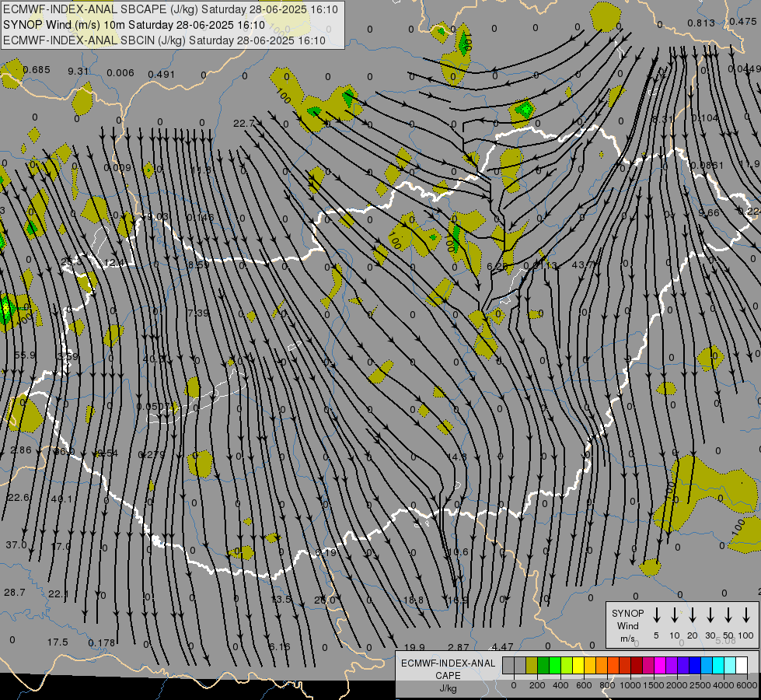Pick the pure blue CAPE legend swatch

click(694, 666)
